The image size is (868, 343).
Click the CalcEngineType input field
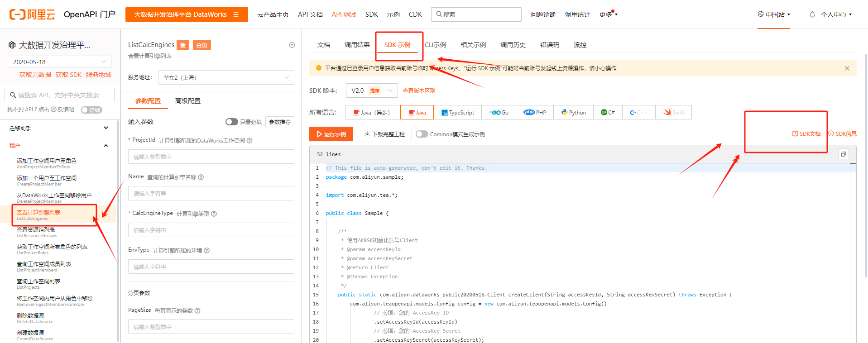pos(211,230)
